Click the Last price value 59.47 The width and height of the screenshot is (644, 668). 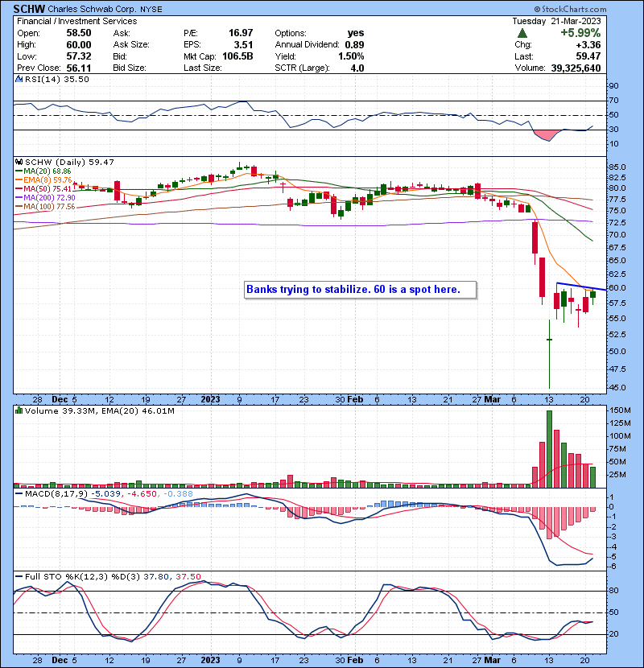pos(588,56)
